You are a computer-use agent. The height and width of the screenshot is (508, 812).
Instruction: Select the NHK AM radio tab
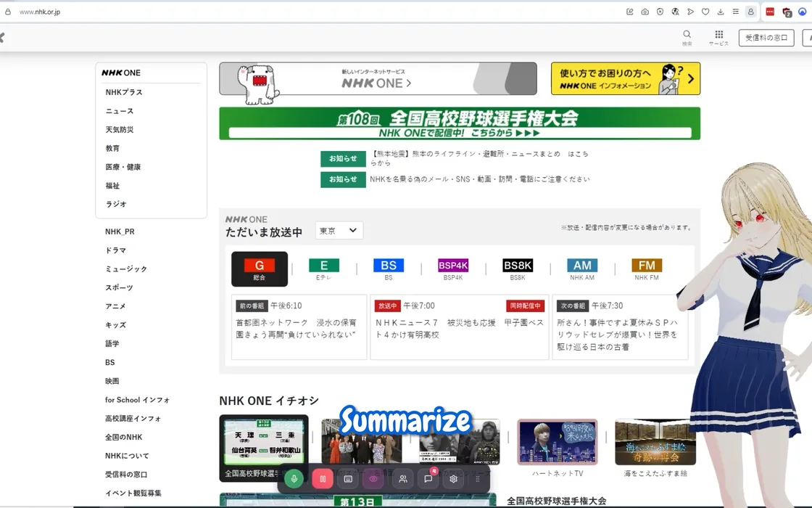(582, 269)
